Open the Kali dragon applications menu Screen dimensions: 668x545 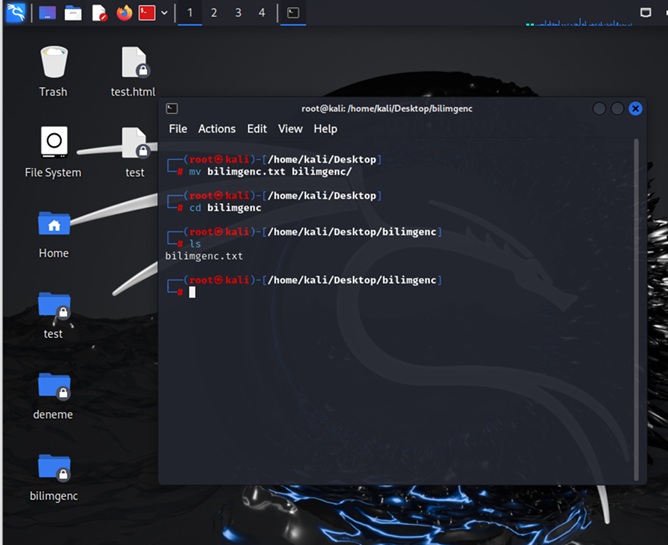point(15,13)
